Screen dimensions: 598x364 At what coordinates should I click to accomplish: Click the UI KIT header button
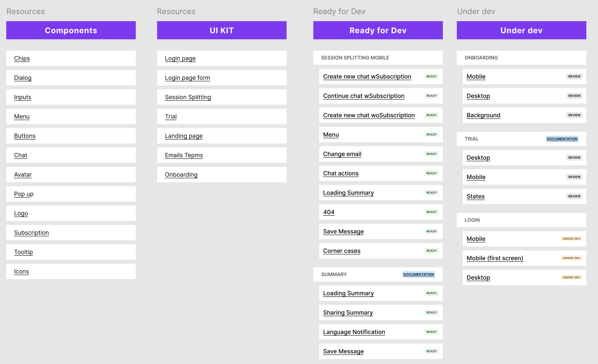[222, 30]
